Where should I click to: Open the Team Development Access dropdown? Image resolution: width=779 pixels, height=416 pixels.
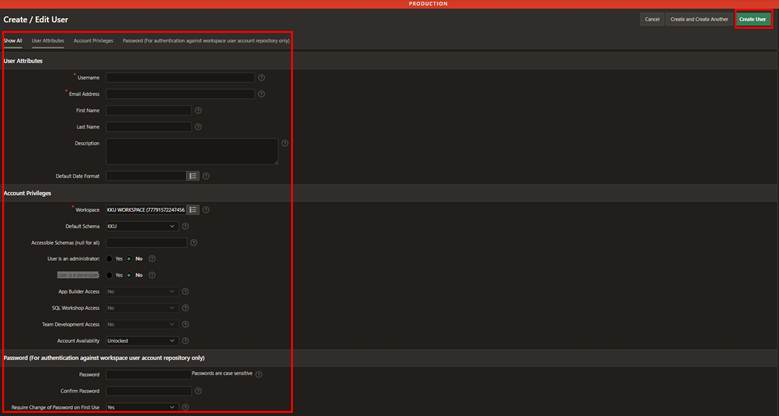point(142,324)
